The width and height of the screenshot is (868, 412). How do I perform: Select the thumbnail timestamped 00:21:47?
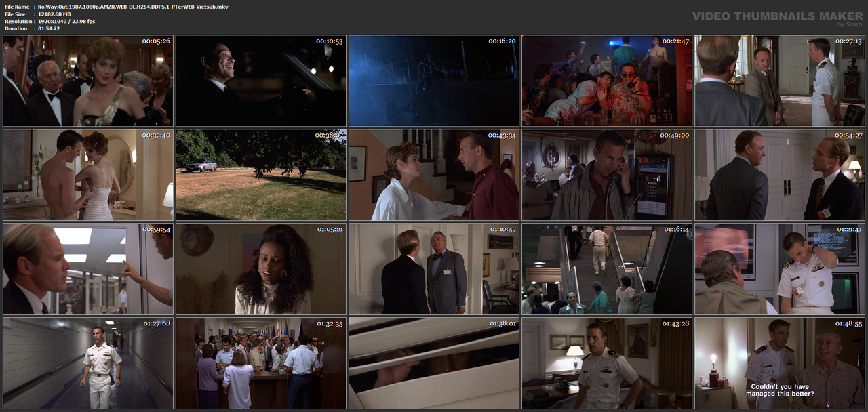point(607,81)
